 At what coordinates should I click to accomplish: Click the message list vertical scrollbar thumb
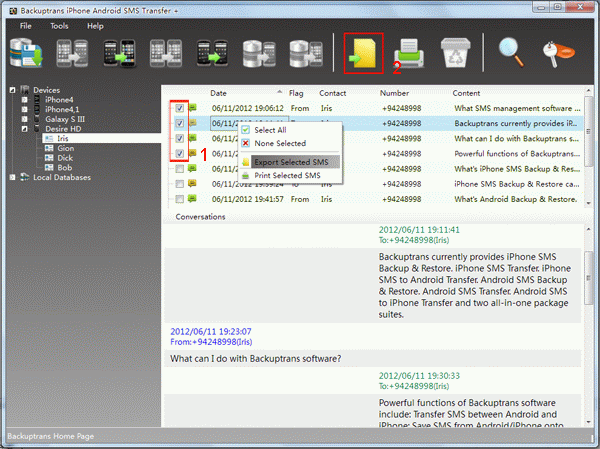click(x=588, y=131)
